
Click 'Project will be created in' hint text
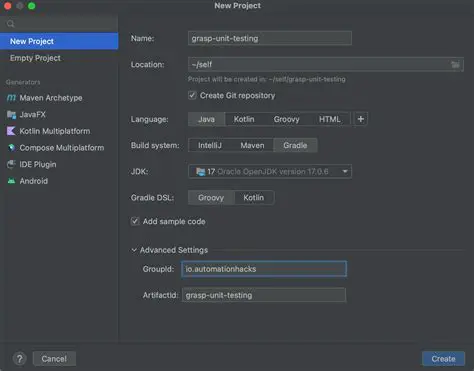click(267, 79)
